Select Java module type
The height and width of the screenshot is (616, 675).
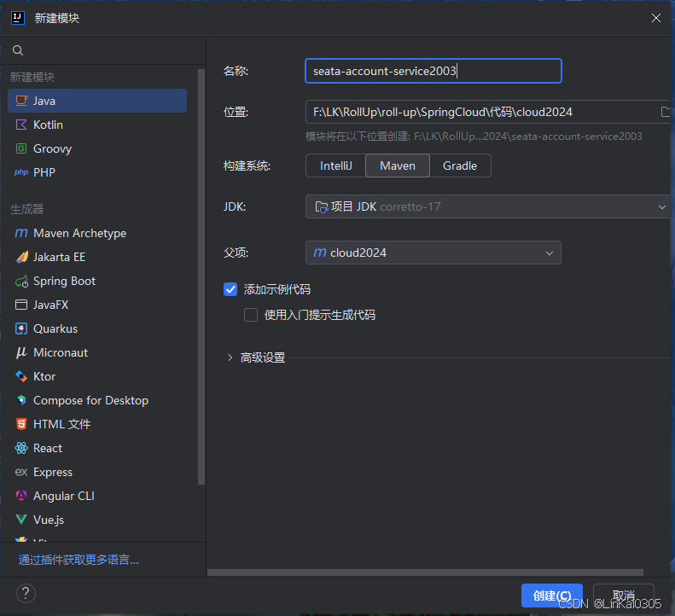97,101
